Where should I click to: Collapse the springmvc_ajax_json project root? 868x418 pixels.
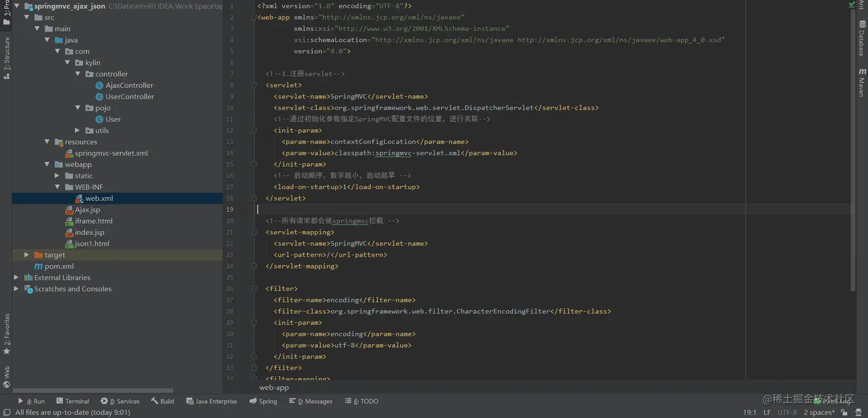pyautogui.click(x=16, y=6)
